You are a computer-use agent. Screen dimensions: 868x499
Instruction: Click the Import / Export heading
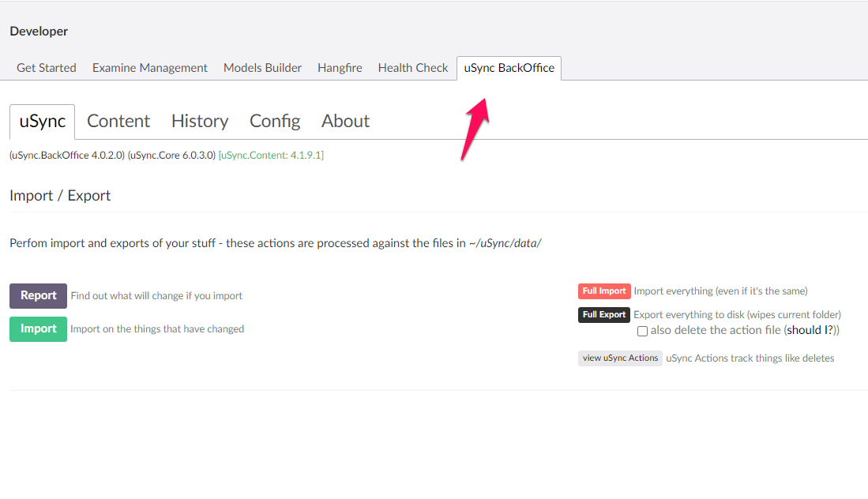pos(60,196)
